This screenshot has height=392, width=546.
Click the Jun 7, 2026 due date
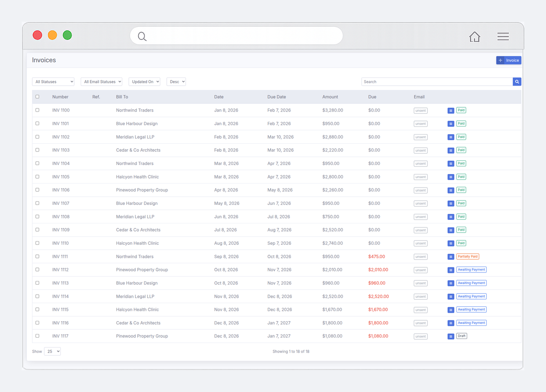tap(280, 203)
